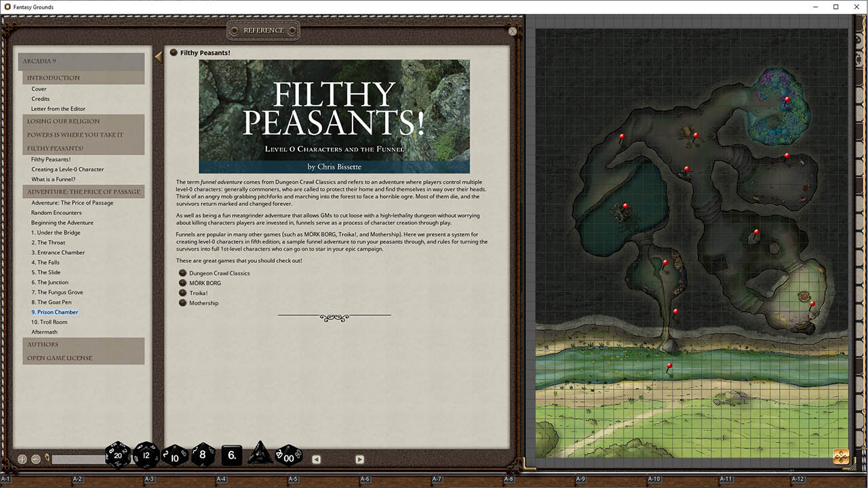Click the previous page arrow button
This screenshot has width=868, height=488.
[316, 459]
